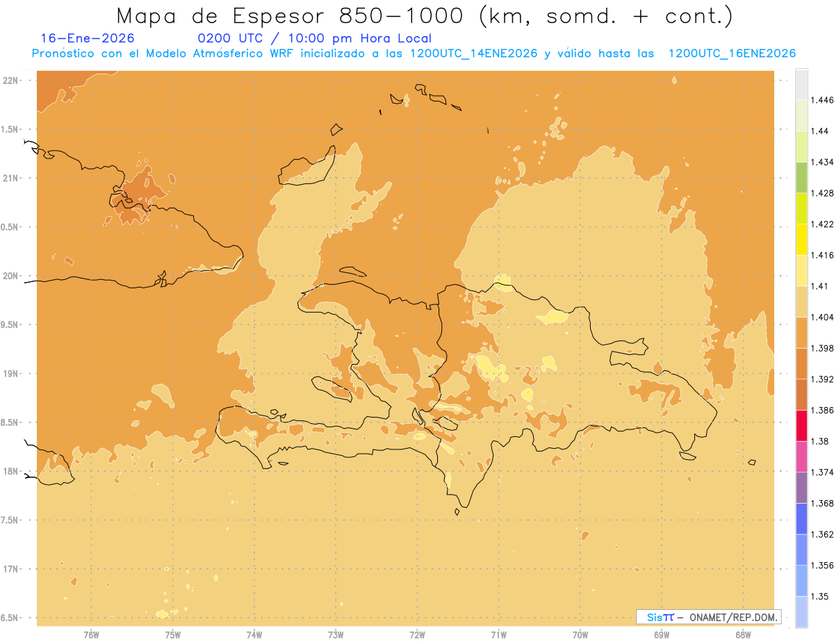This screenshot has width=834, height=644.
Task: Select the pink swatch between 1.374 and 1.38
Action: [801, 456]
